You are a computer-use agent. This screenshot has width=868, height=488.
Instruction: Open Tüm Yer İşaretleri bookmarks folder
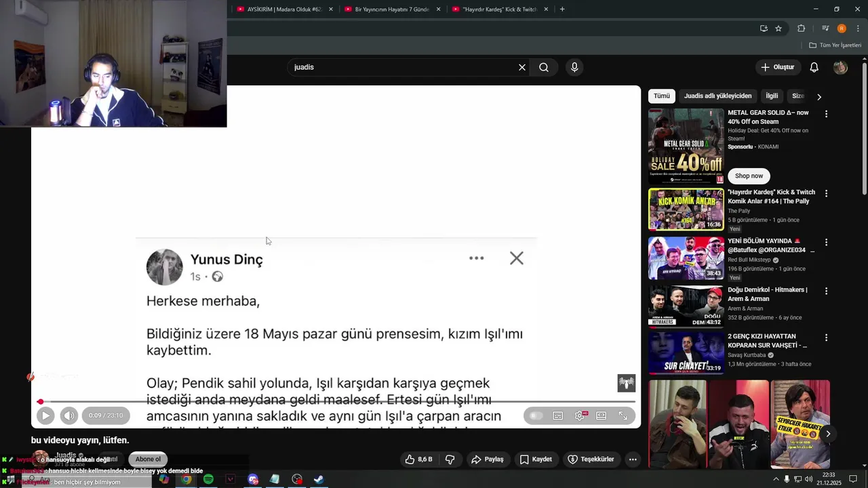click(x=835, y=45)
